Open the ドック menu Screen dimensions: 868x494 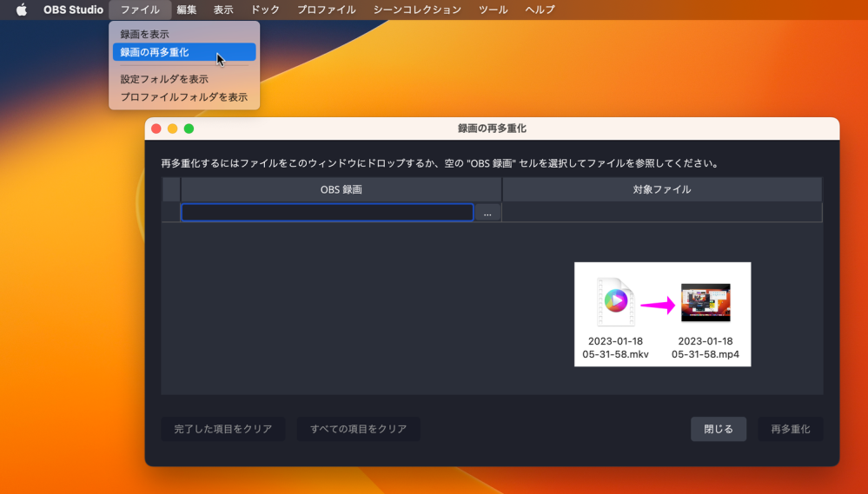265,10
